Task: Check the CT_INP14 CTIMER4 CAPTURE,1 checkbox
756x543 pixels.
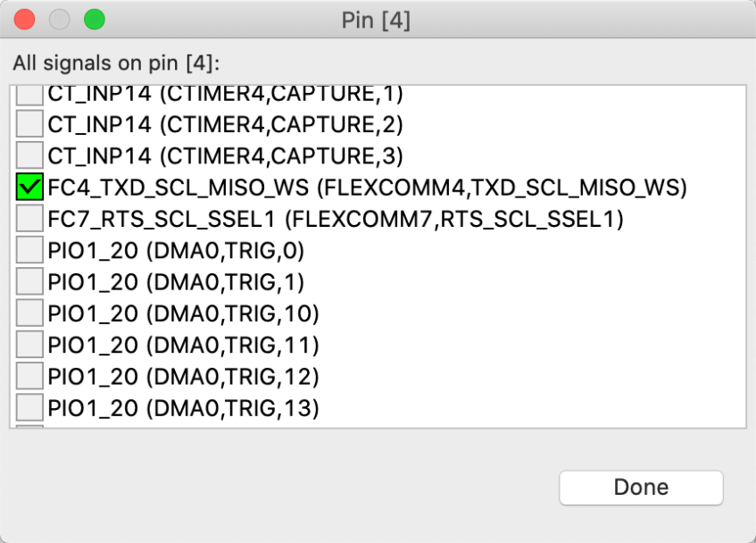Action: point(29,93)
